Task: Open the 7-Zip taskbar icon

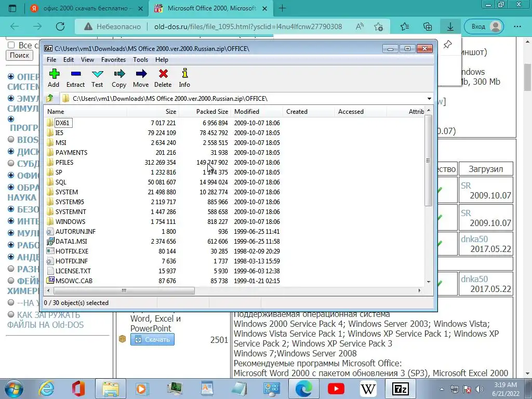Action: pos(400,389)
